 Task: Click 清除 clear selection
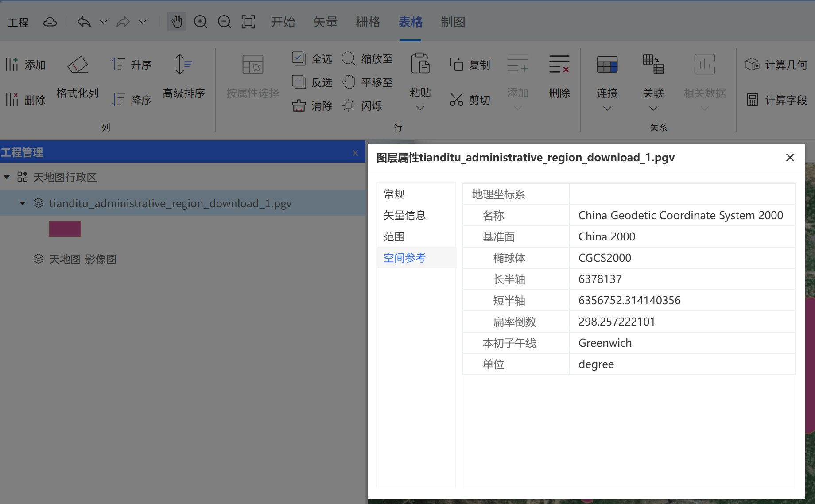click(312, 106)
